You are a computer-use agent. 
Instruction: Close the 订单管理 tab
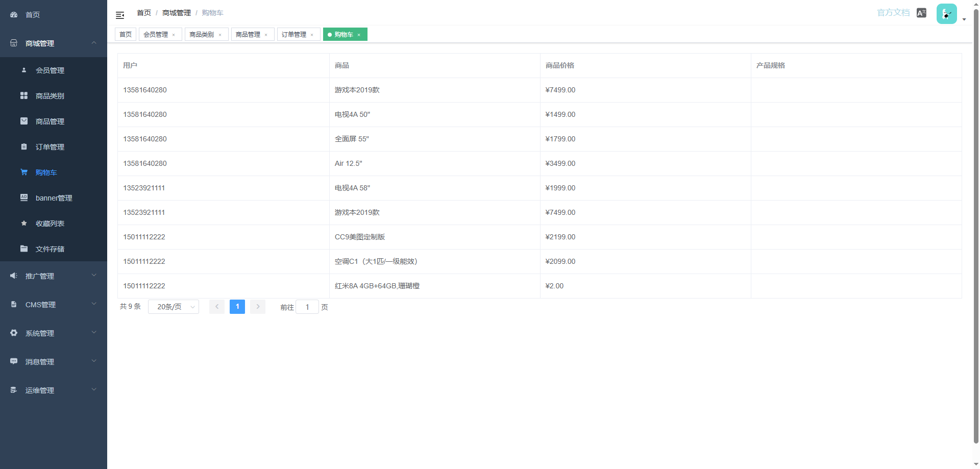pyautogui.click(x=312, y=35)
